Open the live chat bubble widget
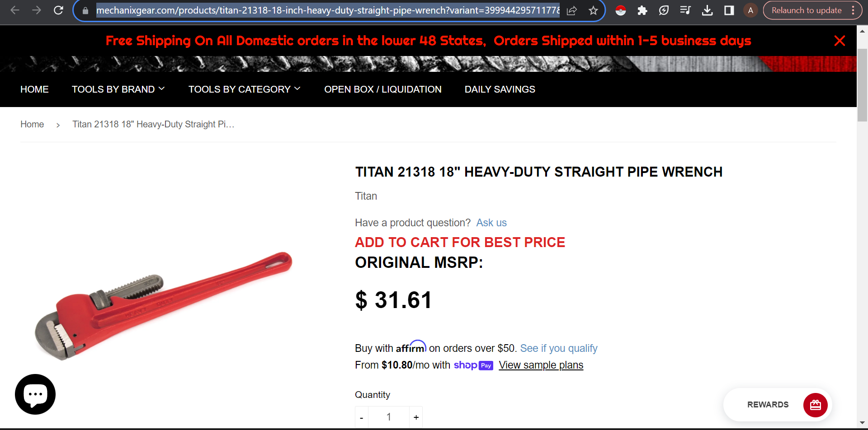868x430 pixels. (x=35, y=394)
